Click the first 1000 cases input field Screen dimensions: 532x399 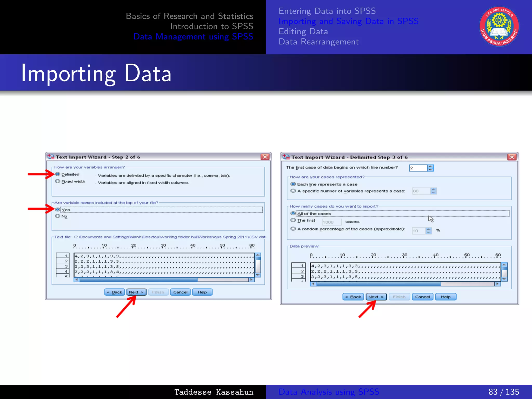tap(331, 222)
